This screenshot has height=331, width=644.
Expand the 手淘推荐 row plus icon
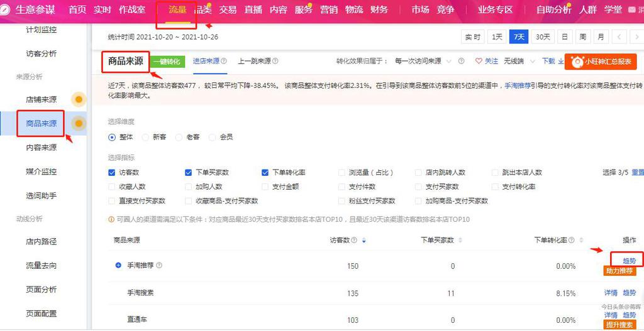click(118, 266)
